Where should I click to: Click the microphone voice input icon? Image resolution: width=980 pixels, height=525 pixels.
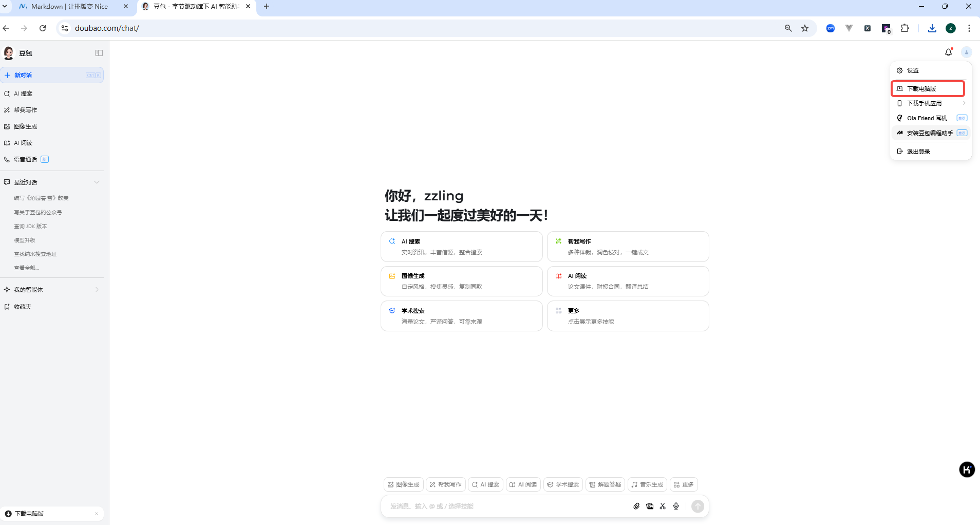(676, 507)
